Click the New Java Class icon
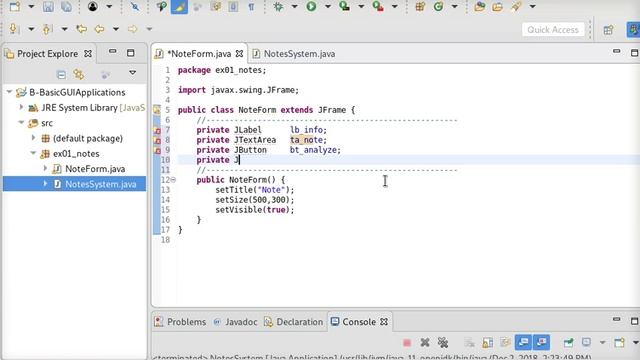Image resolution: width=640 pixels, height=360 pixels. click(x=438, y=7)
